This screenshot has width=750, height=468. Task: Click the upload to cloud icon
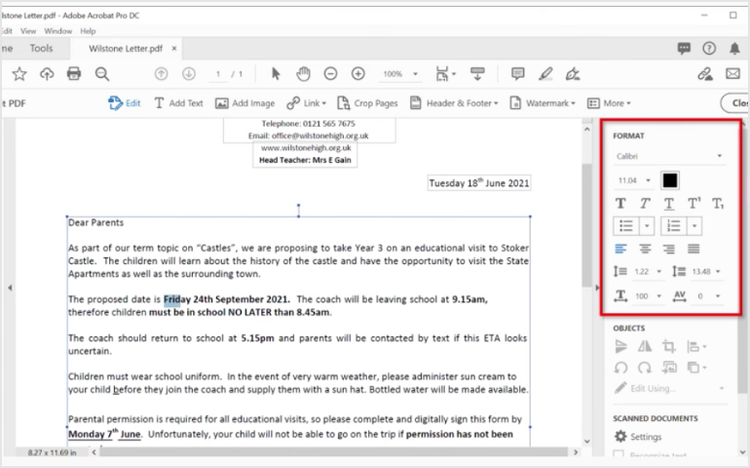46,74
